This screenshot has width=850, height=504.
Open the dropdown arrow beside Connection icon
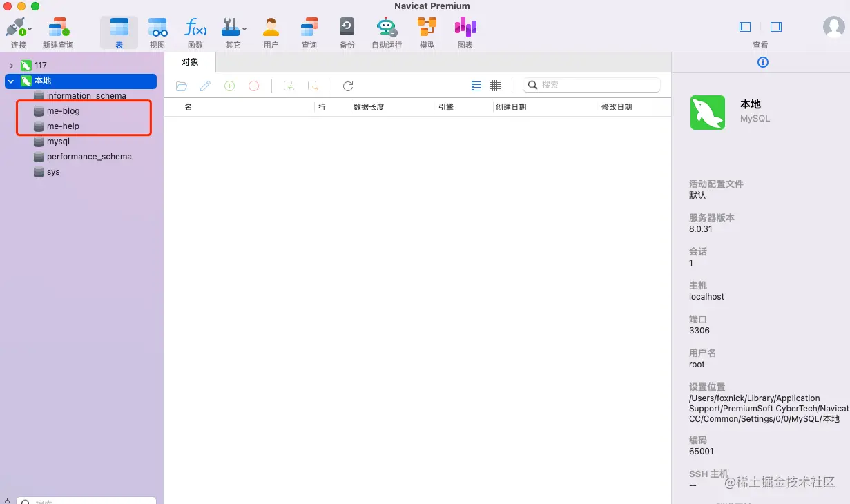tap(30, 29)
